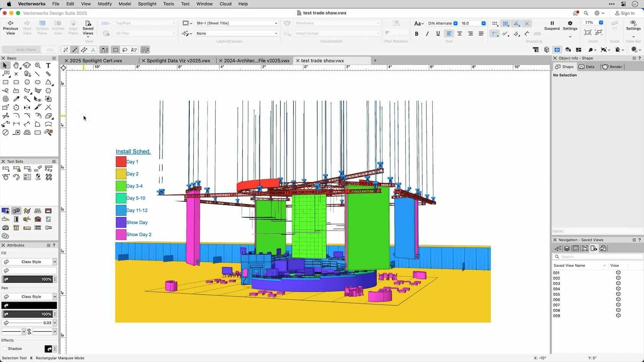This screenshot has height=362, width=644.
Task: Open the Layers view in Navigation panel
Action: click(x=567, y=248)
